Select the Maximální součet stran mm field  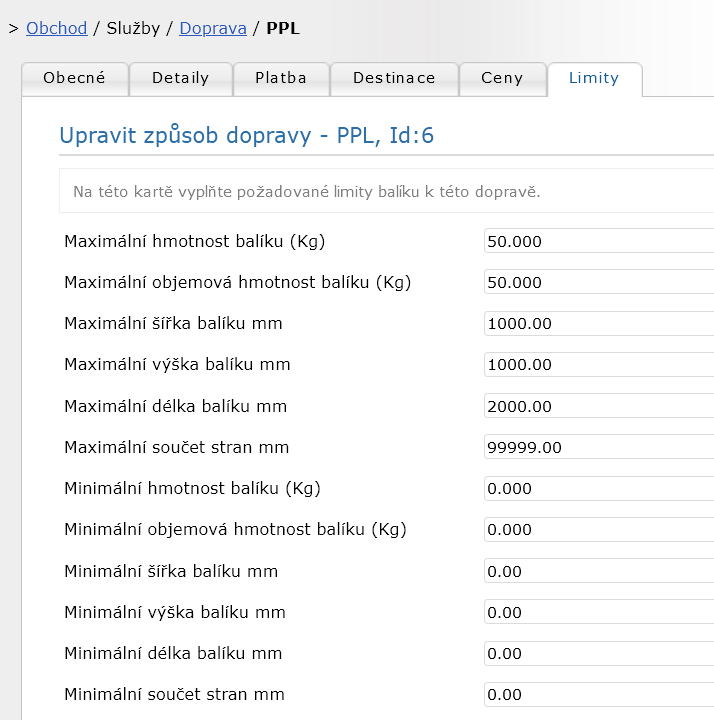coord(599,447)
